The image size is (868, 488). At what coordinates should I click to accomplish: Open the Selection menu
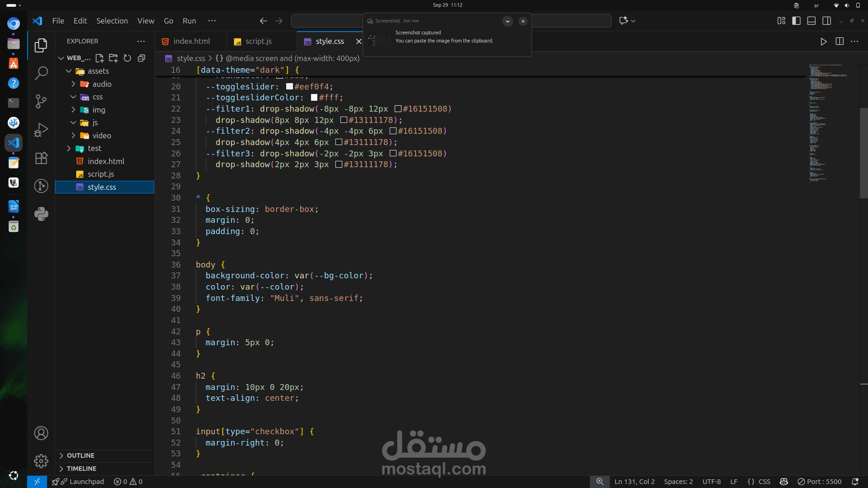point(112,21)
